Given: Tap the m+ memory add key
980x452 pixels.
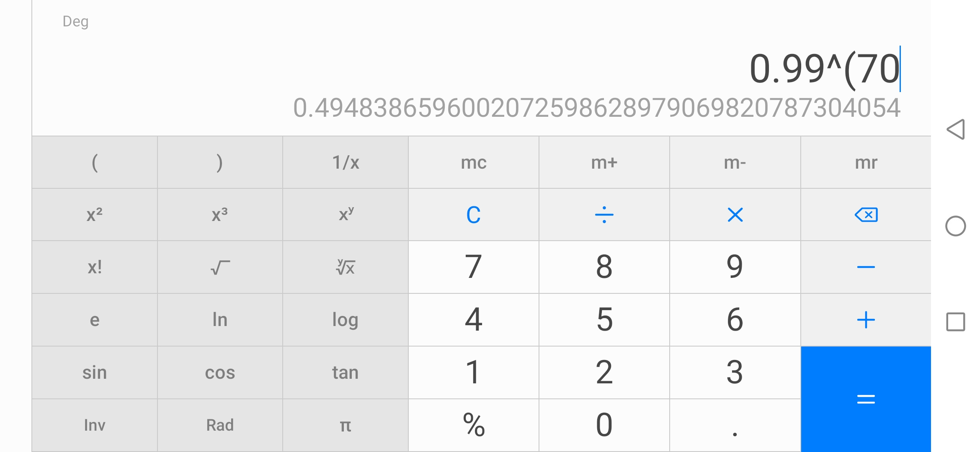Looking at the screenshot, I should 604,162.
